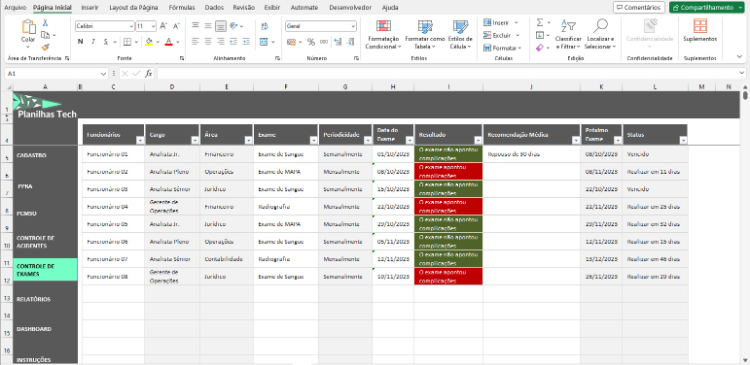Apply percent style with the % icon
750x365 pixels.
pos(311,42)
